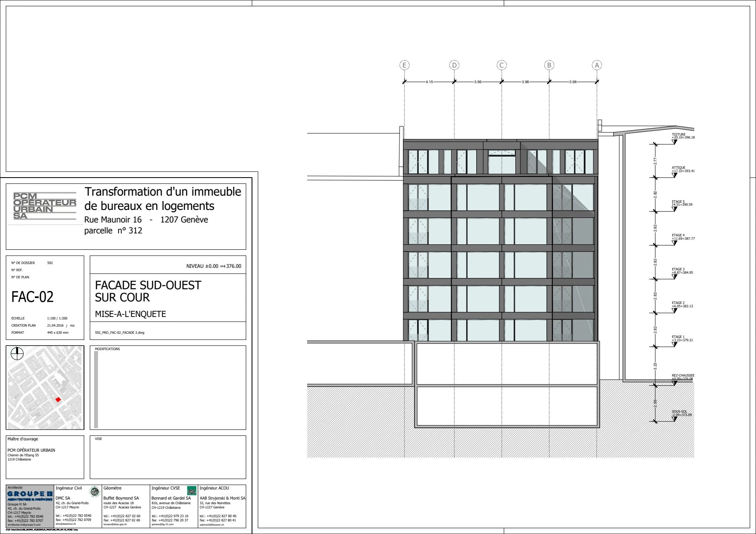Image resolution: width=756 pixels, height=534 pixels.
Task: Select the grid axis bubble B
Action: click(x=549, y=65)
